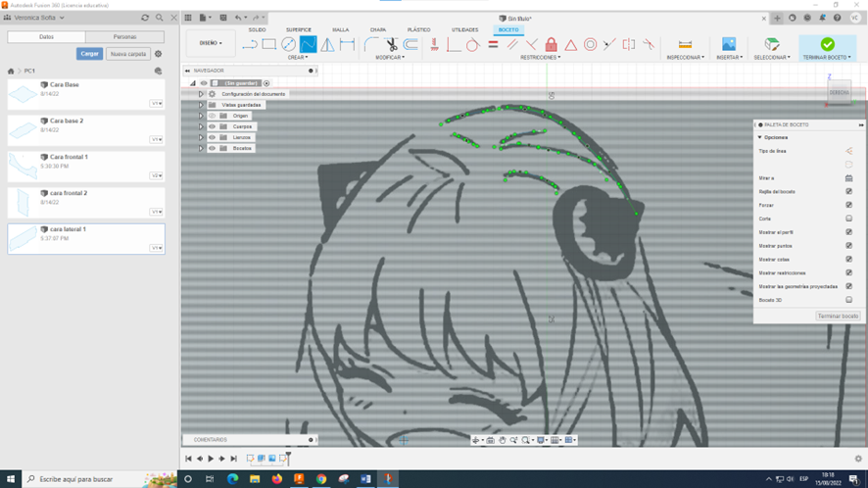Select the Rectangle sketch tool
Screen dimensions: 868x488
269,44
